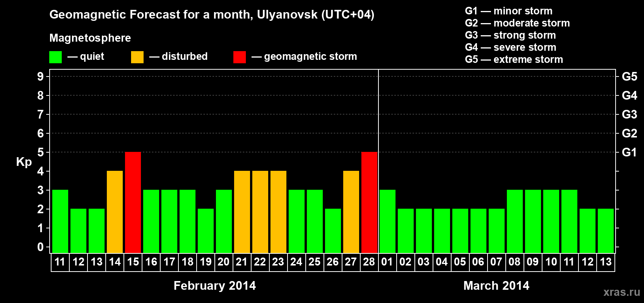Image resolution: width=644 pixels, height=303 pixels.
Task: Select the red bar for February 28
Action: 369,202
